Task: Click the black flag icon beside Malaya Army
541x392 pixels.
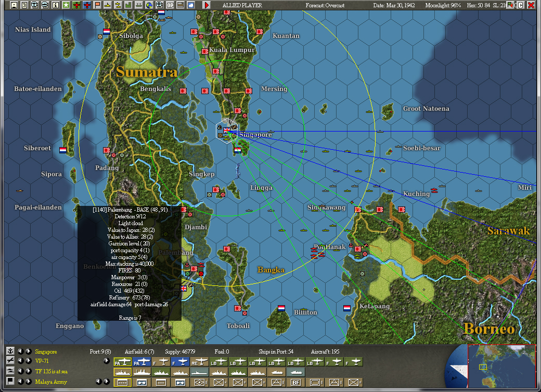Action: point(10,381)
